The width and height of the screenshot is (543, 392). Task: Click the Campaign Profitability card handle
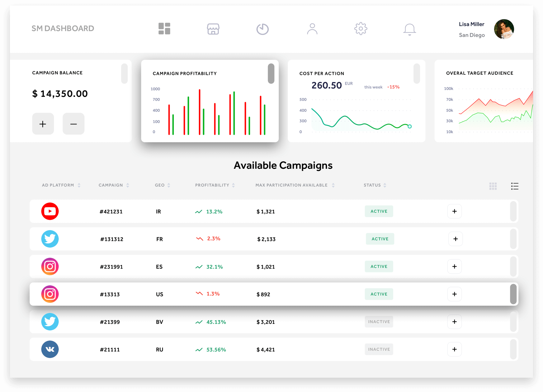(x=271, y=74)
